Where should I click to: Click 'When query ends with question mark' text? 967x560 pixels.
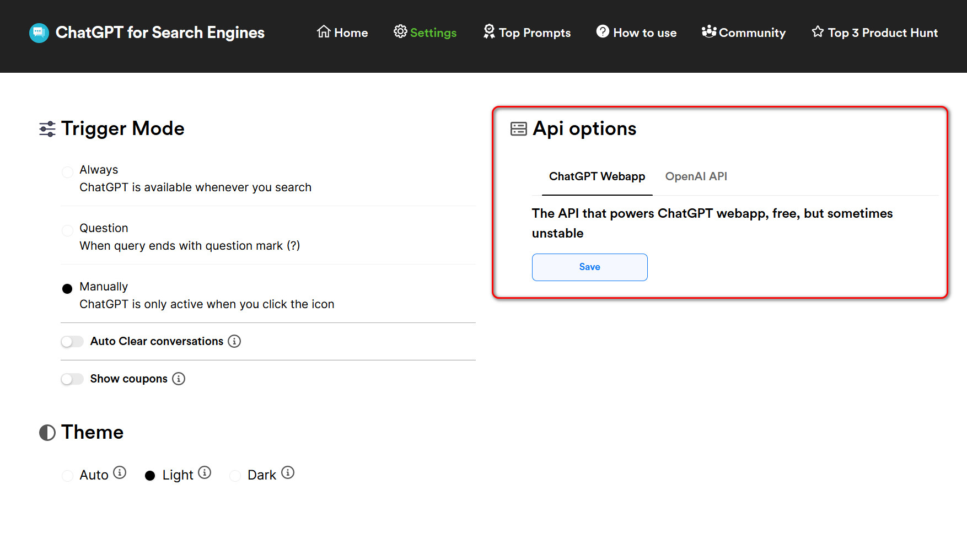click(190, 246)
